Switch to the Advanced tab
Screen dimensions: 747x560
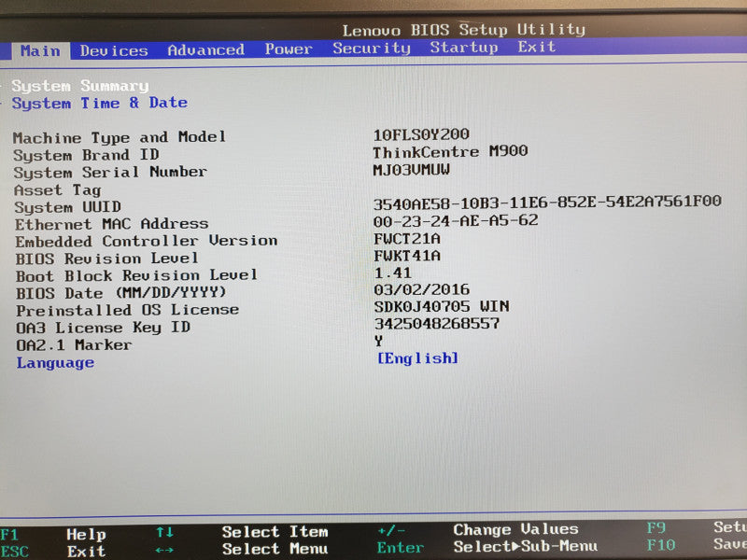(205, 49)
